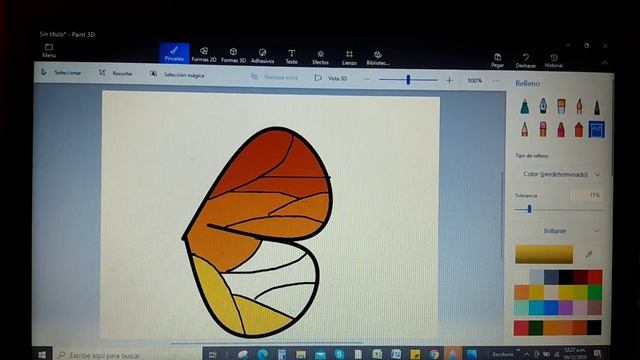Choose the lime green palette swatch

pyautogui.click(x=580, y=292)
